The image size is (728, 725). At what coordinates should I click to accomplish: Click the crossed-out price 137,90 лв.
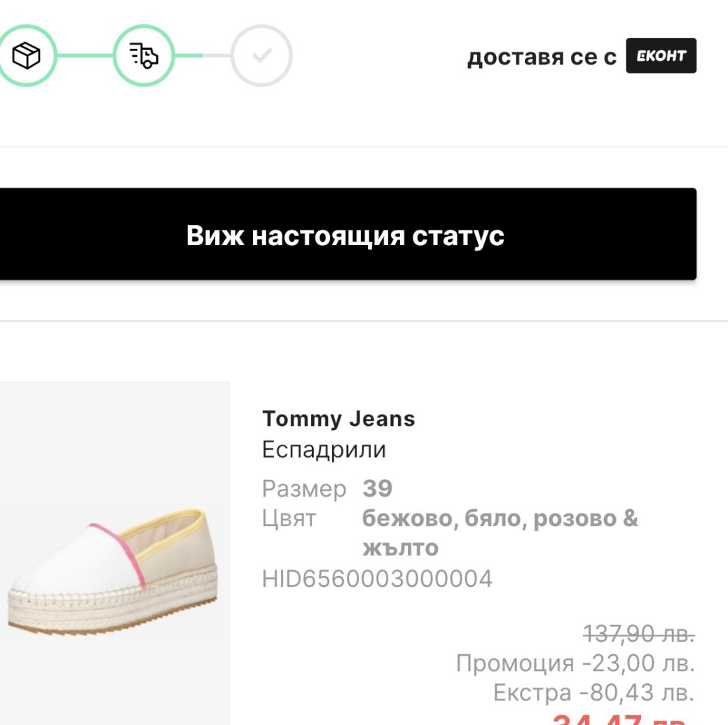coord(638,635)
